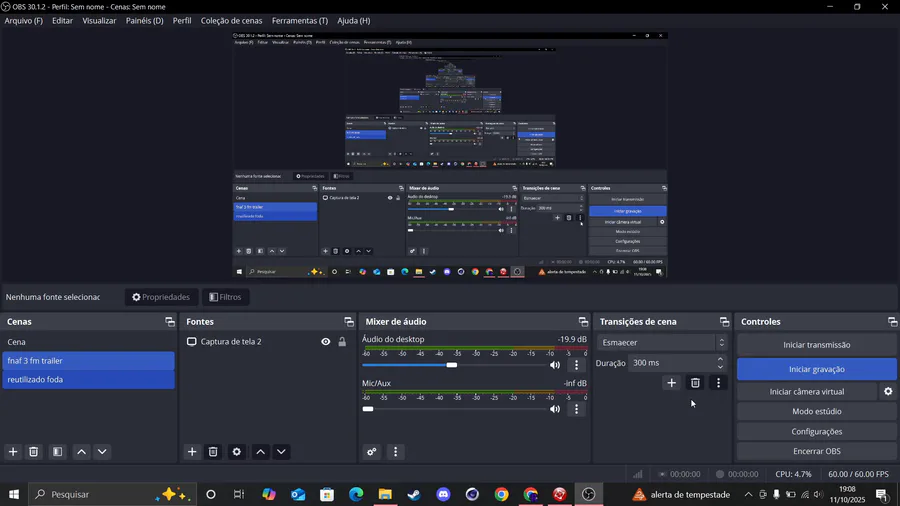Increase transition duration with the up arrow

[720, 359]
